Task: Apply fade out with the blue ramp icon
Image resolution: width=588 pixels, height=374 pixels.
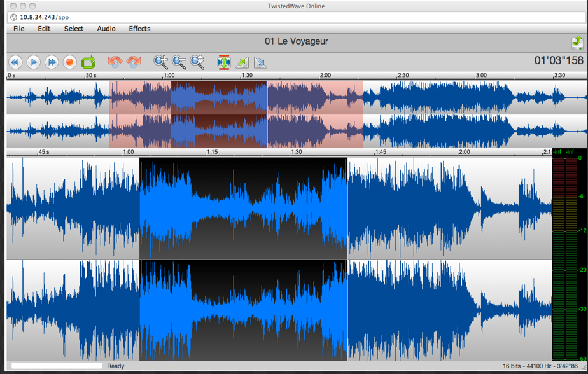Action: (x=260, y=62)
